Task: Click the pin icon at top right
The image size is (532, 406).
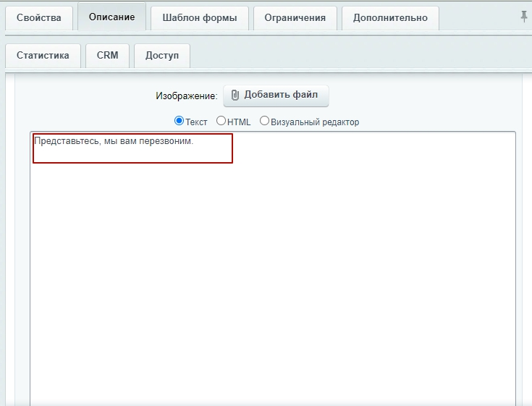Action: pyautogui.click(x=524, y=16)
